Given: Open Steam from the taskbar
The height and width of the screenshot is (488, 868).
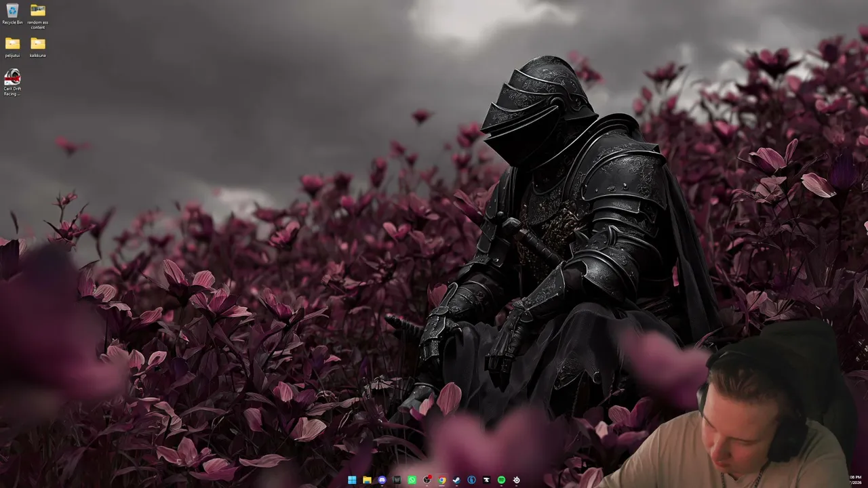Looking at the screenshot, I should [456, 480].
